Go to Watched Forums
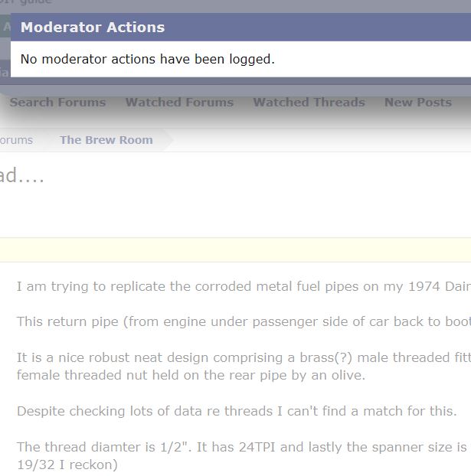This screenshot has width=471, height=476. (179, 103)
